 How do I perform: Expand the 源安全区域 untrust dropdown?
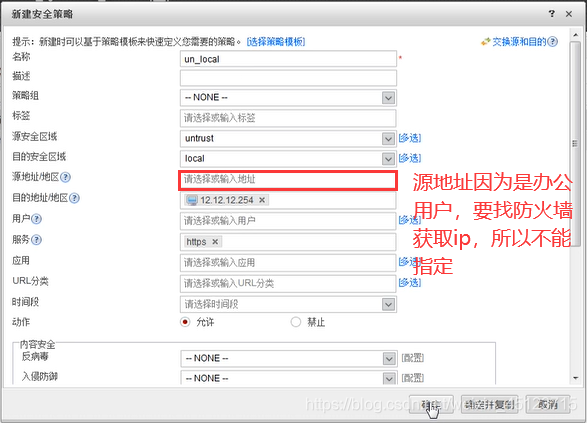click(389, 139)
